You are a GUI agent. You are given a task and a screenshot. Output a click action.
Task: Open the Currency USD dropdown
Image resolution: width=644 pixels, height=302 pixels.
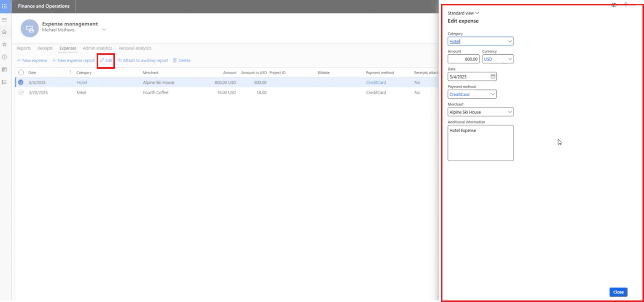[510, 59]
